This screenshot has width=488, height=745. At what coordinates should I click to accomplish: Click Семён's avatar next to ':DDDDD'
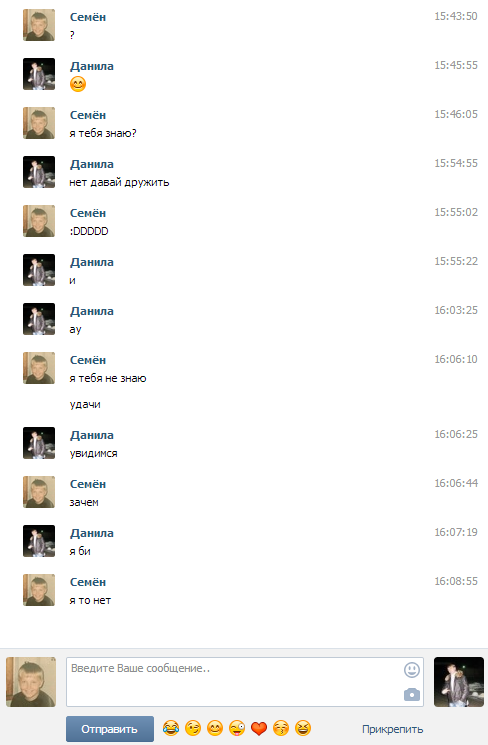point(39,221)
